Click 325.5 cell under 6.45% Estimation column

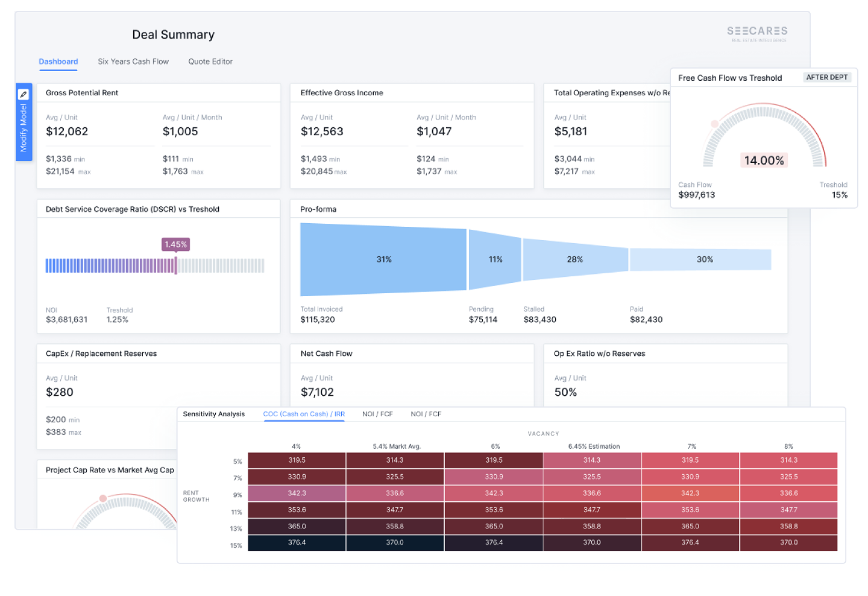tap(592, 477)
